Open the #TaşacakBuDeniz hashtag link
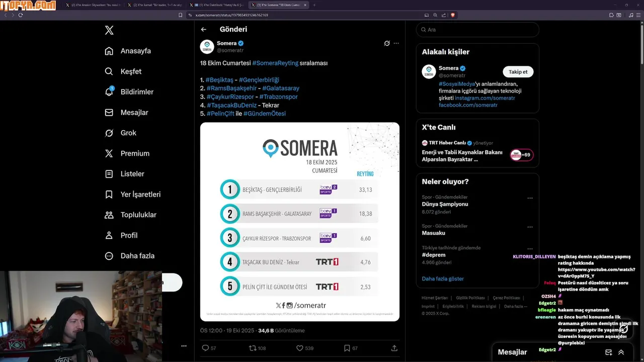644x362 pixels. pyautogui.click(x=231, y=105)
